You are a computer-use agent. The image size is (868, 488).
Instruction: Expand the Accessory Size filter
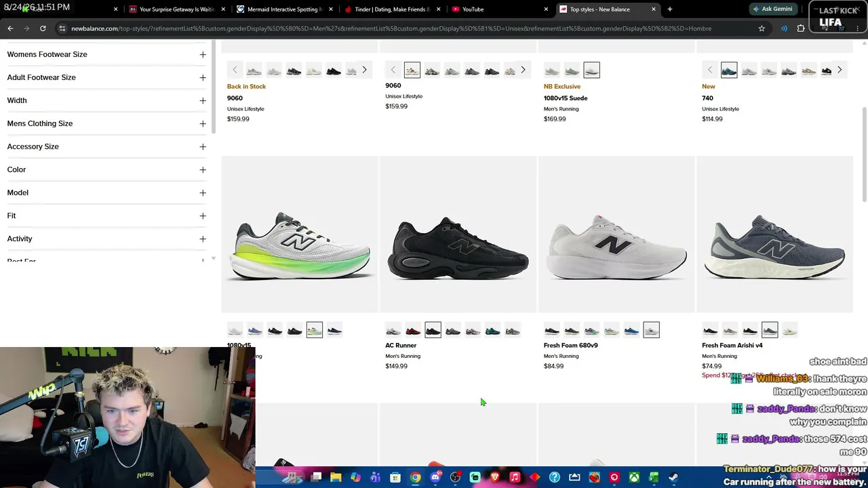106,146
